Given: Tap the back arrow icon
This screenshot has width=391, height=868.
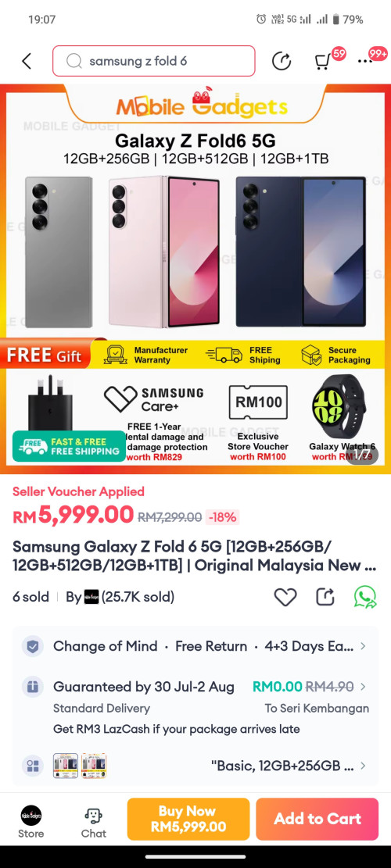Looking at the screenshot, I should pos(26,61).
